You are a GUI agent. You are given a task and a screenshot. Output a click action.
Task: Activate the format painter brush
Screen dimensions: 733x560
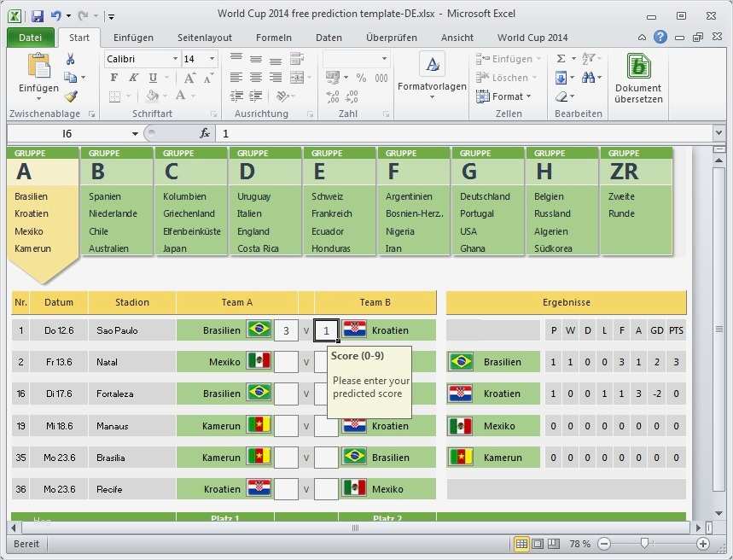click(x=71, y=96)
